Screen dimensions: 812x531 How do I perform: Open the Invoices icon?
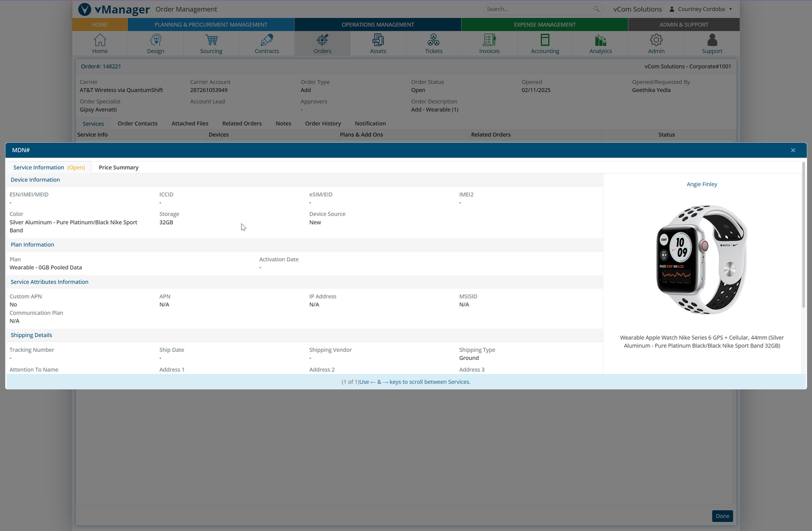point(489,40)
